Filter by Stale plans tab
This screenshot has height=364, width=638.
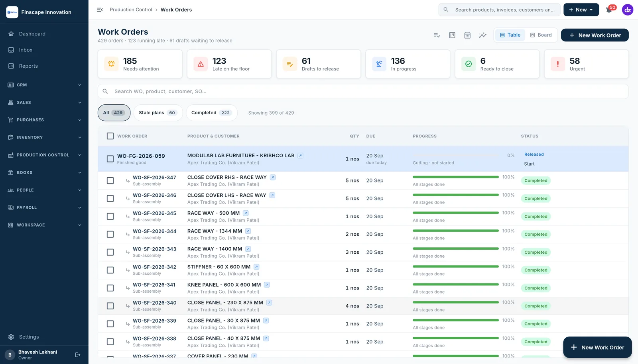pyautogui.click(x=158, y=113)
